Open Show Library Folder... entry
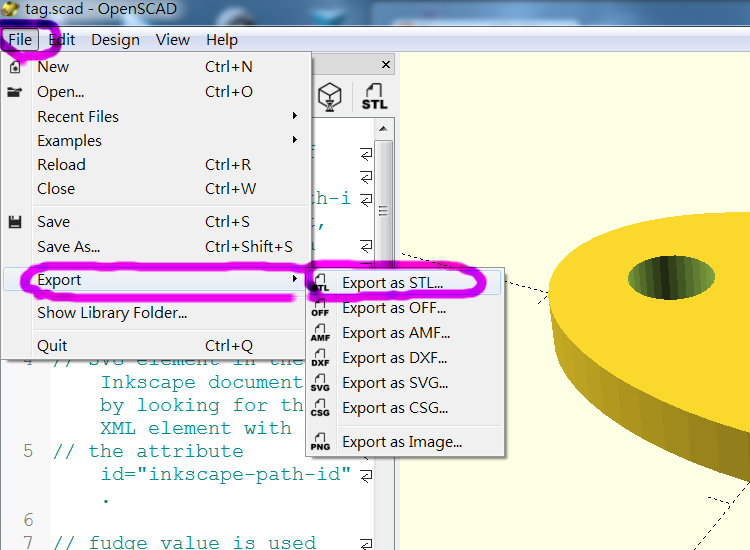Viewport: 750px width, 550px height. (156, 313)
